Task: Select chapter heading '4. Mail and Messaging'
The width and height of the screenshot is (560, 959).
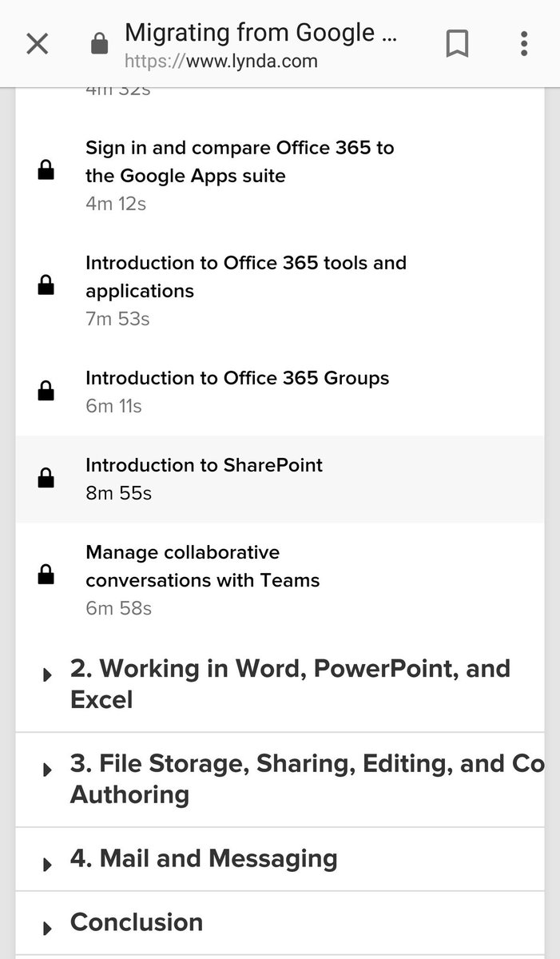Action: [x=204, y=858]
